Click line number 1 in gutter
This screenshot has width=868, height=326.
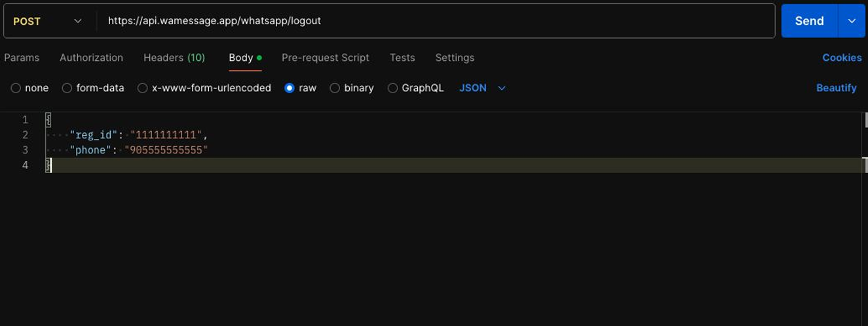(25, 119)
